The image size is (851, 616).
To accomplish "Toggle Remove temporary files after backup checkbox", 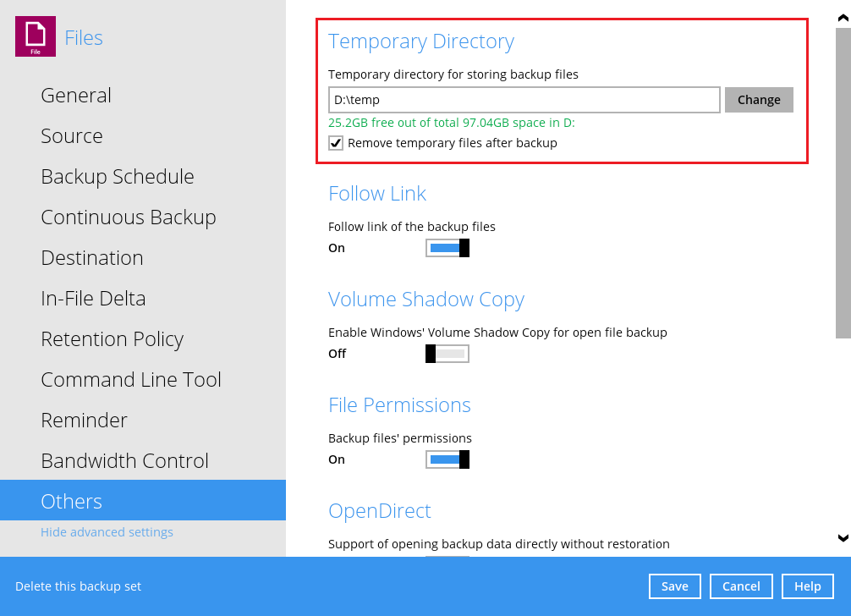I will point(337,143).
